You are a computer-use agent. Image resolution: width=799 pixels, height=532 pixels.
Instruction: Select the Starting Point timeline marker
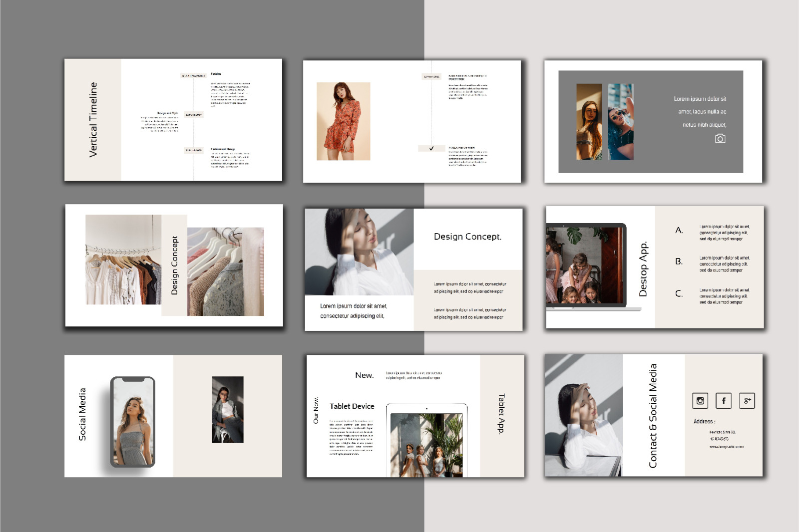point(193,76)
